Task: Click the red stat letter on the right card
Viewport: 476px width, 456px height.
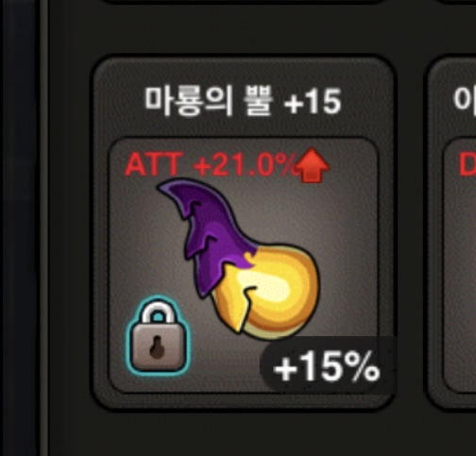Action: [x=467, y=163]
